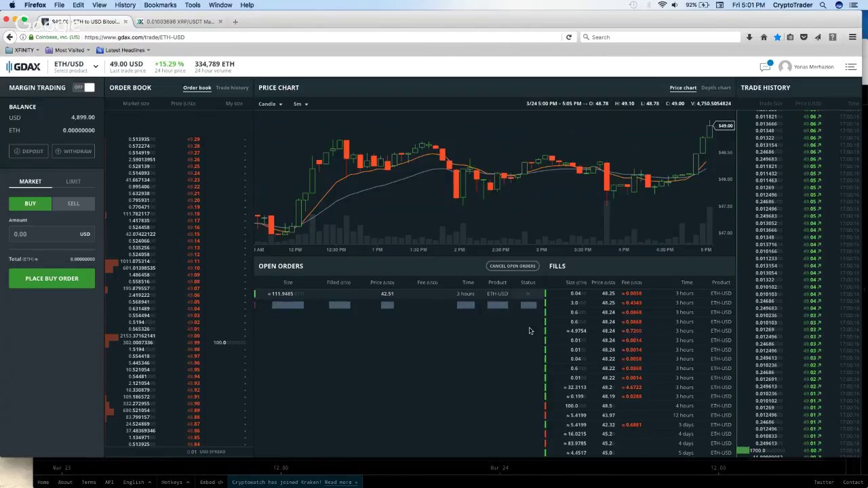Open the English language selector
This screenshot has width=868, height=488.
tap(136, 482)
